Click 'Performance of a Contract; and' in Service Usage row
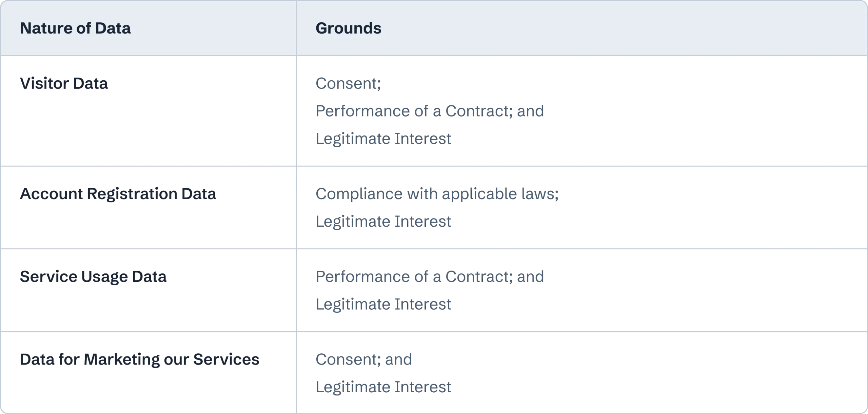Viewport: 868px width, 414px height. [x=430, y=277]
